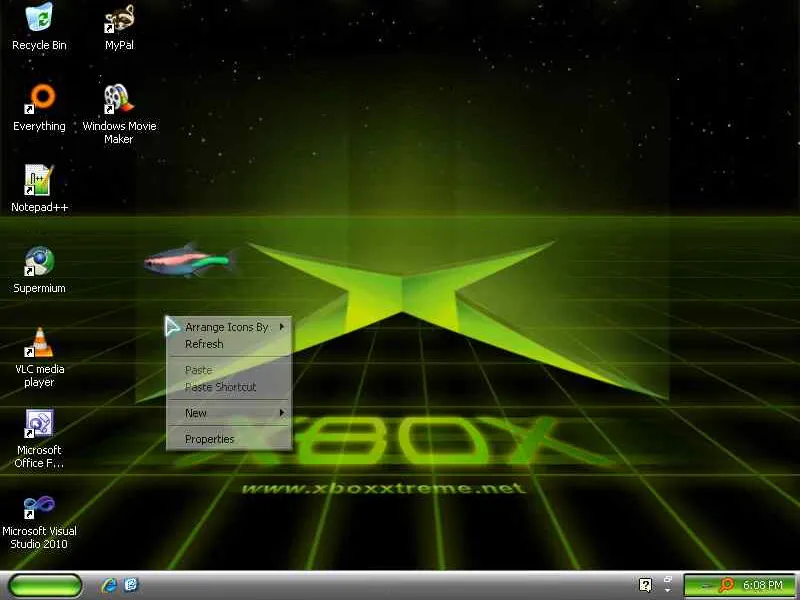Select the Everything search shortcut
The image size is (800, 600).
(x=39, y=108)
